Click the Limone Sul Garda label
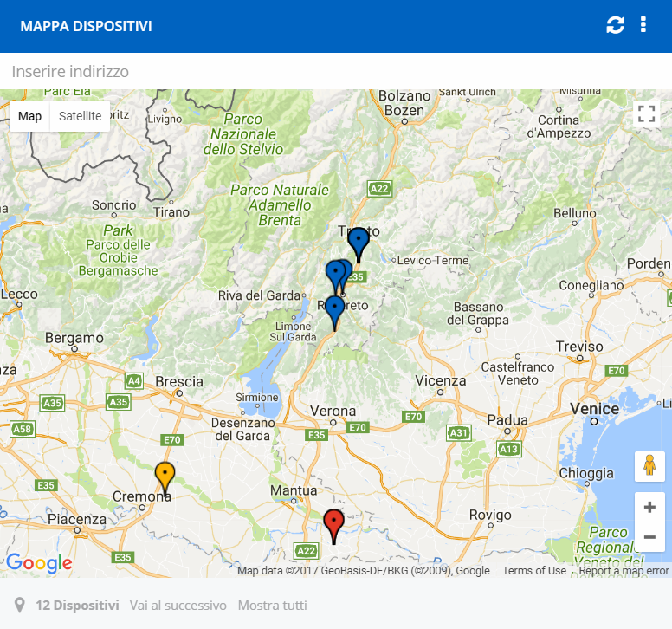This screenshot has width=672, height=629. (x=294, y=332)
